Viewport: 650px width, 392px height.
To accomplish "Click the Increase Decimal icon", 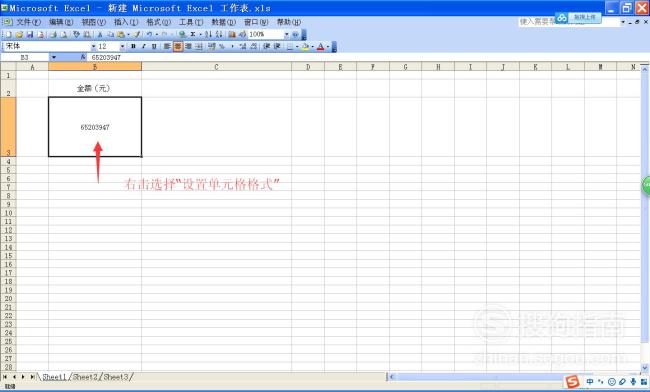I will [243, 46].
